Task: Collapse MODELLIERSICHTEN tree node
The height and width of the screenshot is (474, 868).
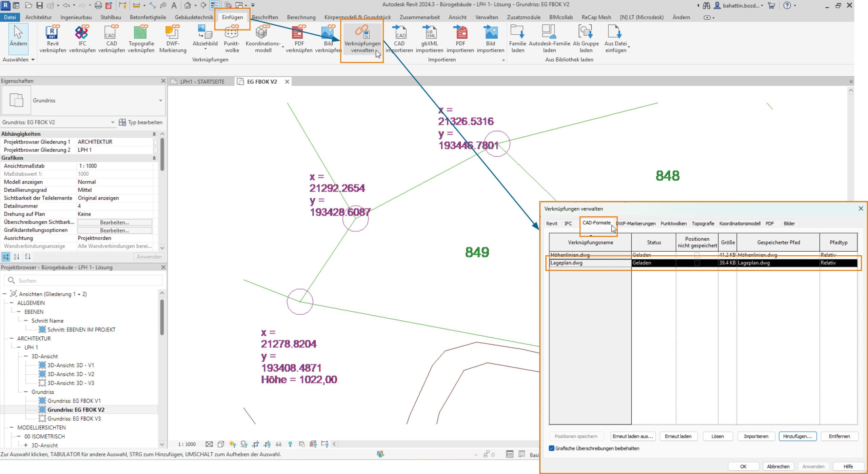Action: (12, 428)
